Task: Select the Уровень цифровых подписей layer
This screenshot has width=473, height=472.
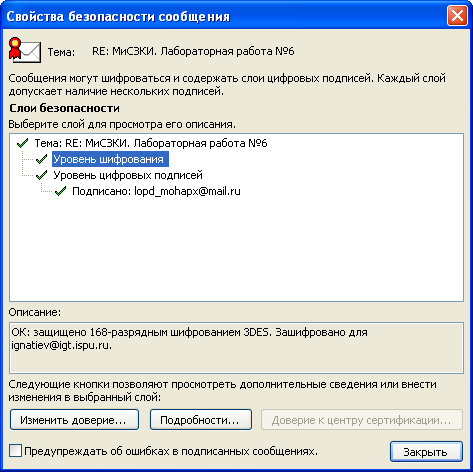Action: tap(128, 175)
